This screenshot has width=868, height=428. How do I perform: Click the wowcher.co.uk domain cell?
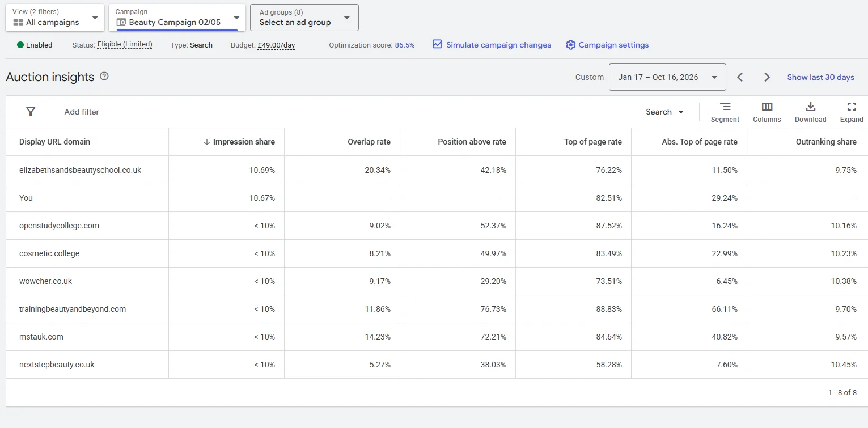(46, 281)
